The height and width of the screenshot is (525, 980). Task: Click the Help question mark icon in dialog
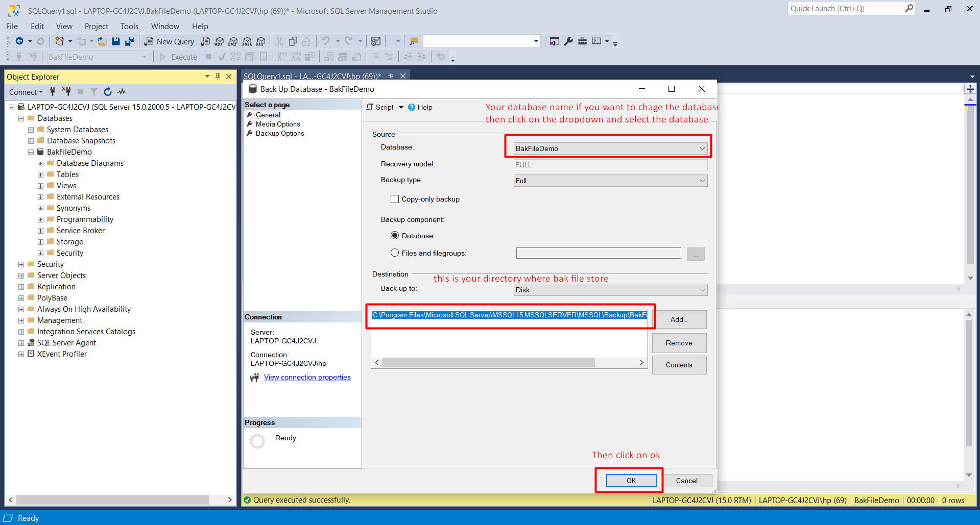coord(412,107)
